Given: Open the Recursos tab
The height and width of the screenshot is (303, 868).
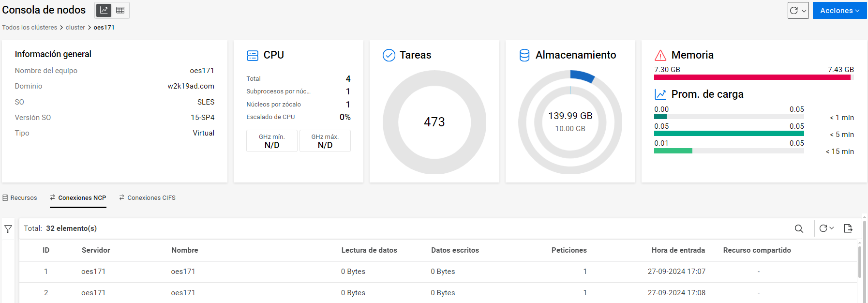Looking at the screenshot, I should click(20, 198).
